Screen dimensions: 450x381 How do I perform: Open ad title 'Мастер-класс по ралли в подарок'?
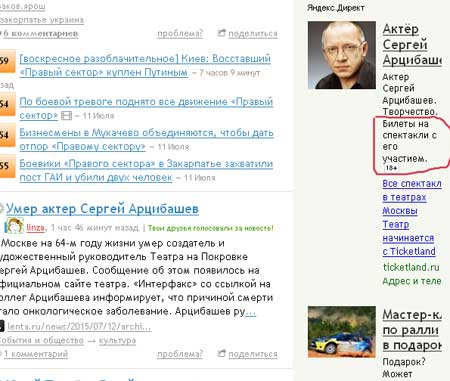click(x=412, y=330)
